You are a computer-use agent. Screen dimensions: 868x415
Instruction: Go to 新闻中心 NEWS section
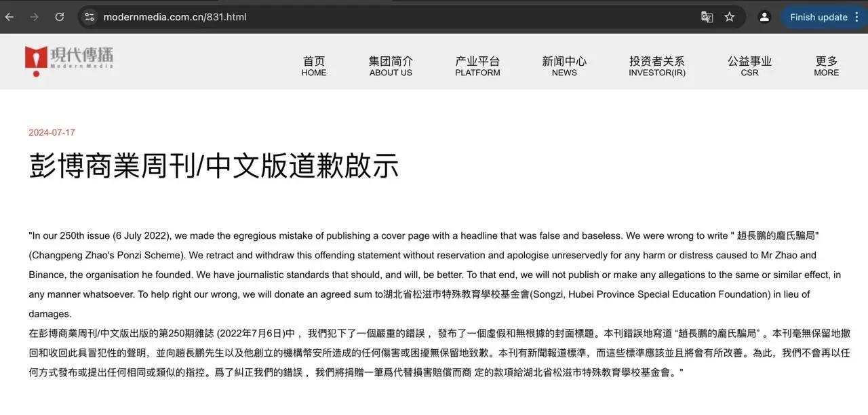click(x=564, y=66)
